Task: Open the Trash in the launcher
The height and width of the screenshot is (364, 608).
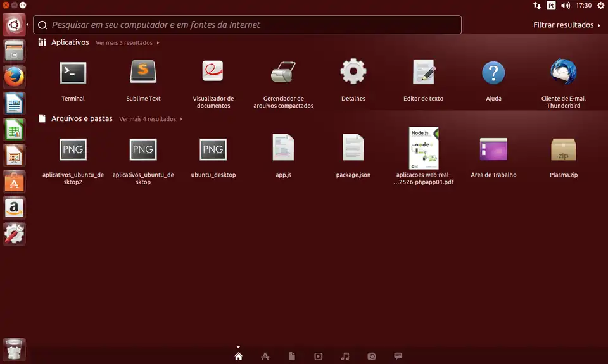Action: (14, 349)
